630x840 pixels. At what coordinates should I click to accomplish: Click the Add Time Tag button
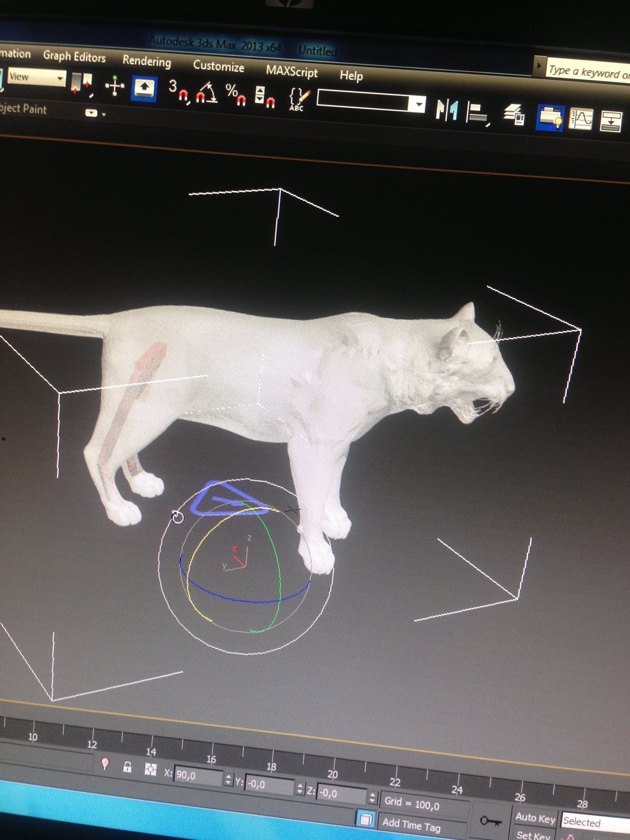coord(411,825)
